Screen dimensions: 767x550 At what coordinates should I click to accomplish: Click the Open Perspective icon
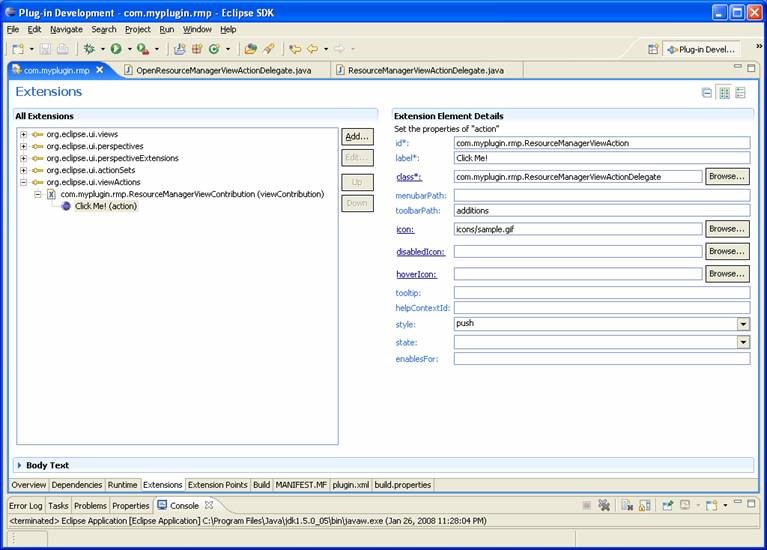pos(653,49)
